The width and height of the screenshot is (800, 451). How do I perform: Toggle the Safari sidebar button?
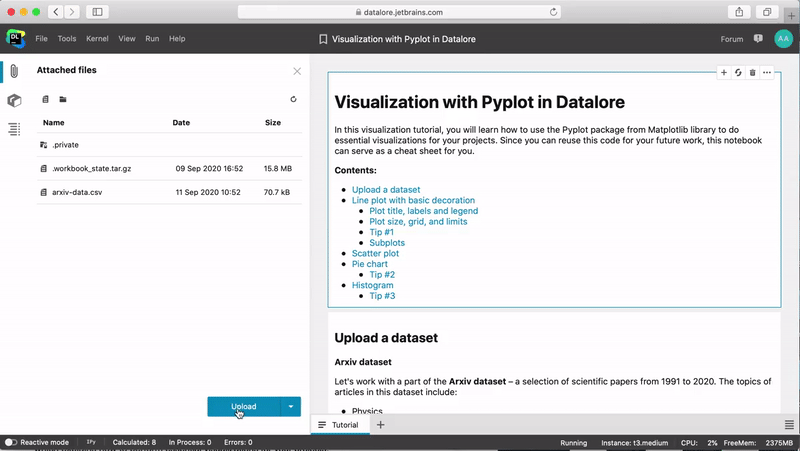(97, 12)
